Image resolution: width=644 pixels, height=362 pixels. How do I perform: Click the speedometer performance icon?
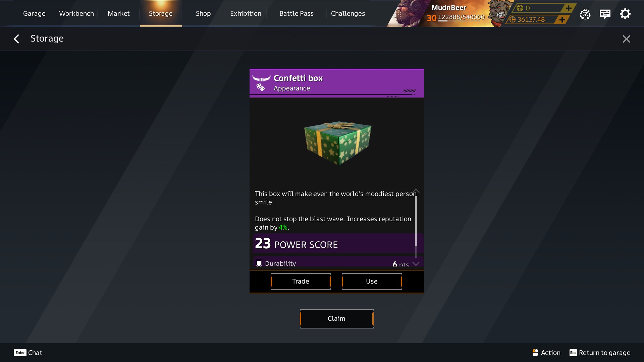tap(585, 14)
